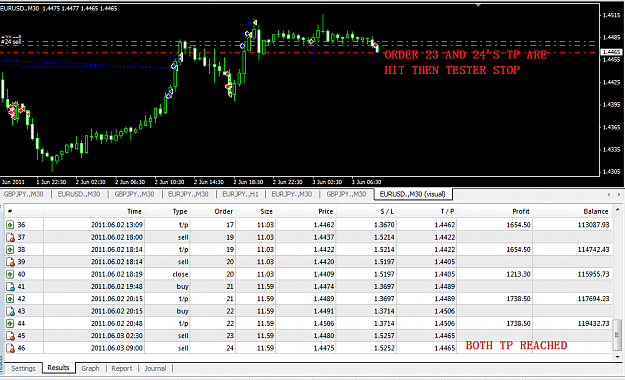
Task: Click the row 36 take-profit order icon
Action: [10, 225]
